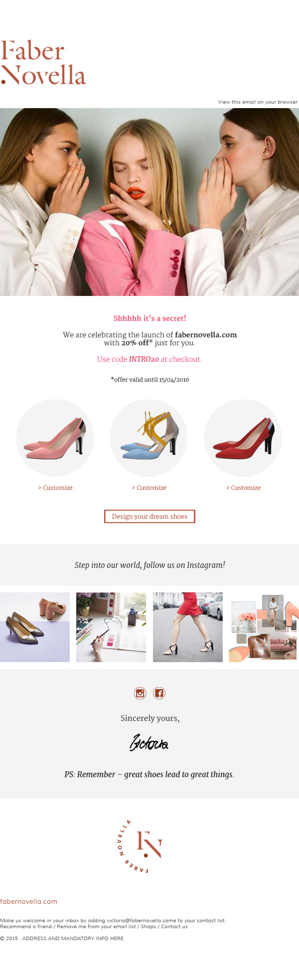Open the Facebook social icon
Viewport: 299px width, 980px height.
coord(159,693)
